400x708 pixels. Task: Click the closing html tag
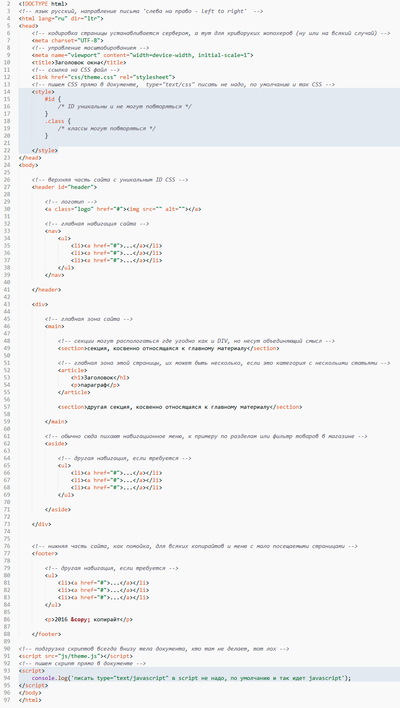(30, 700)
